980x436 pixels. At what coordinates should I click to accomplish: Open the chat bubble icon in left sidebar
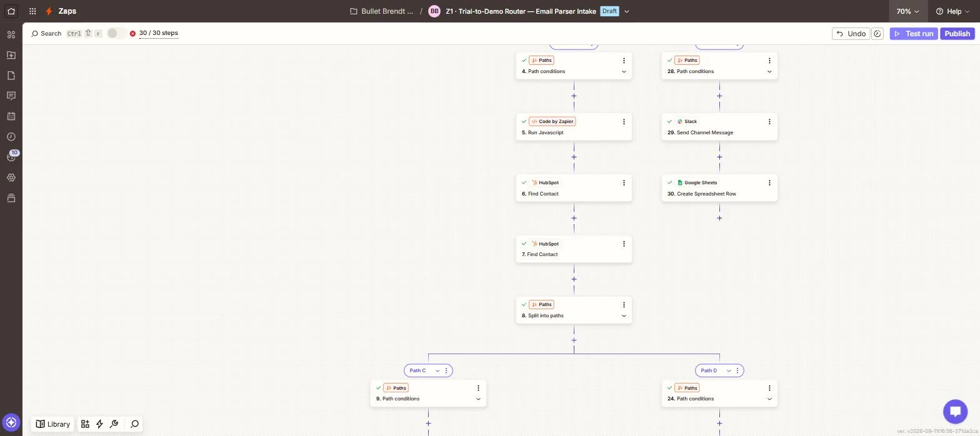pos(11,96)
